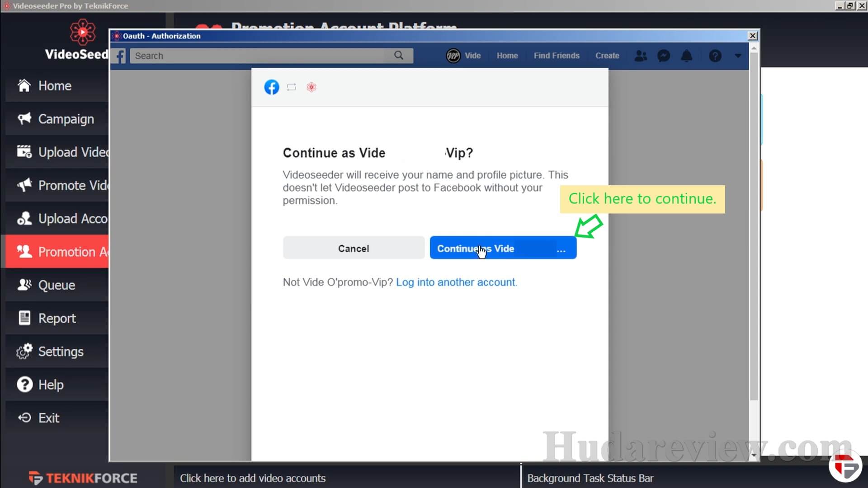
Task: Click the Report document icon
Action: point(24,318)
